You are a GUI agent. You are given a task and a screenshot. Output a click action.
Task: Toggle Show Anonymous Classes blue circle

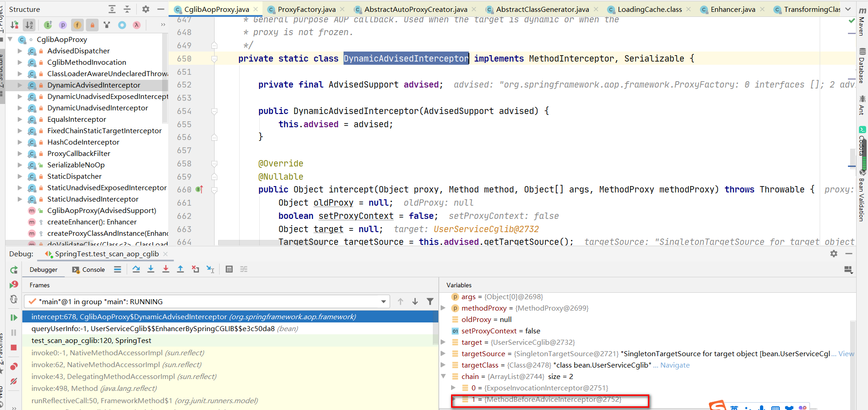pos(122,25)
